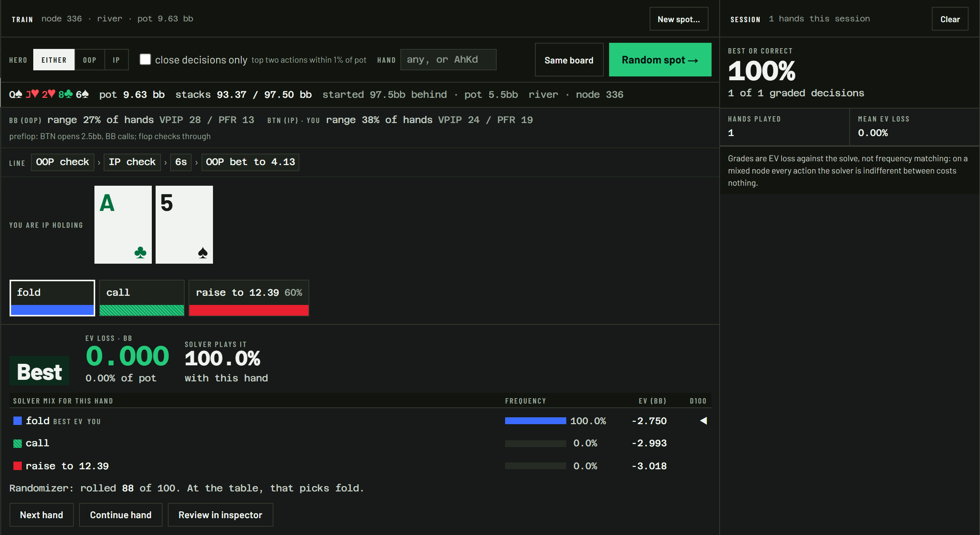Enable close decisions only checkbox
980x535 pixels.
click(x=145, y=59)
